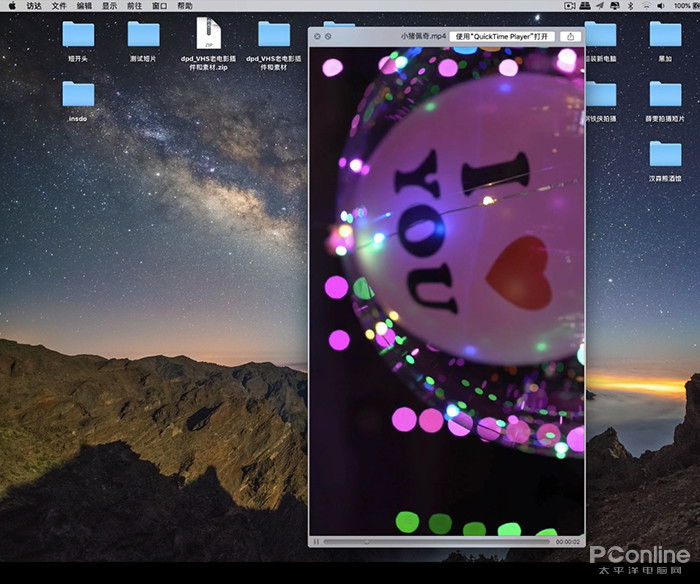The height and width of the screenshot is (584, 700).
Task: Select the 汉森熊酒馆 folder
Action: (x=665, y=154)
